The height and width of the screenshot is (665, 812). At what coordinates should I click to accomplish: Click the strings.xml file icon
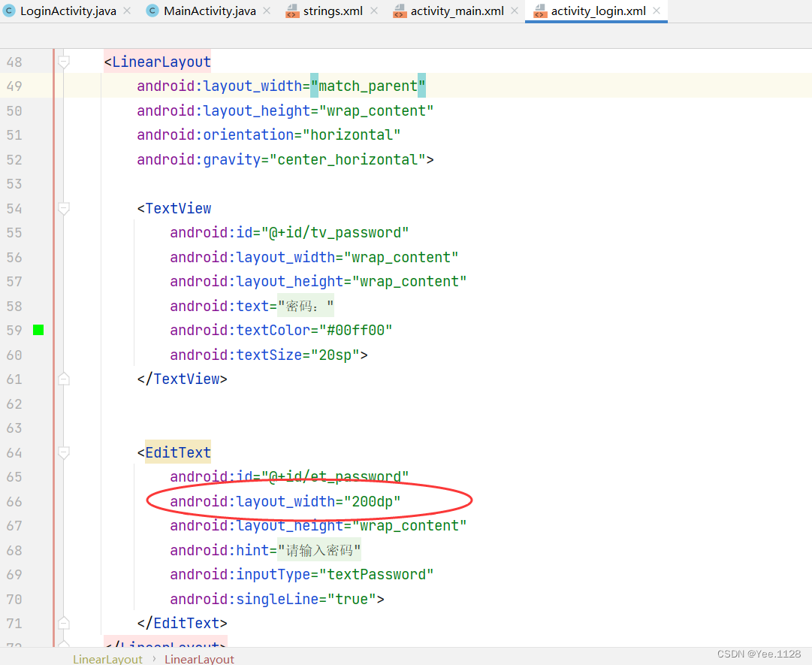pyautogui.click(x=293, y=11)
